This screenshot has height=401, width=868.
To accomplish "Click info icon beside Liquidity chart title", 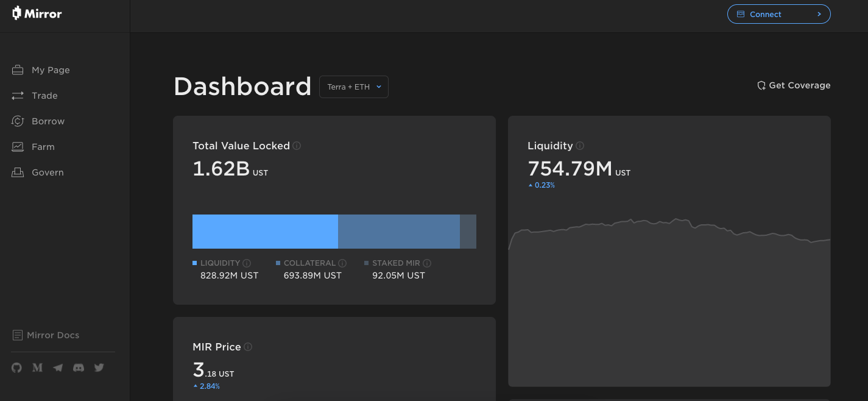I will click(580, 146).
